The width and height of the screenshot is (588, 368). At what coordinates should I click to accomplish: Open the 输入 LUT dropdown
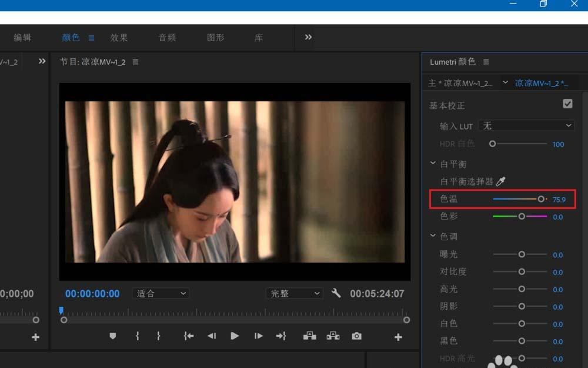pos(526,125)
